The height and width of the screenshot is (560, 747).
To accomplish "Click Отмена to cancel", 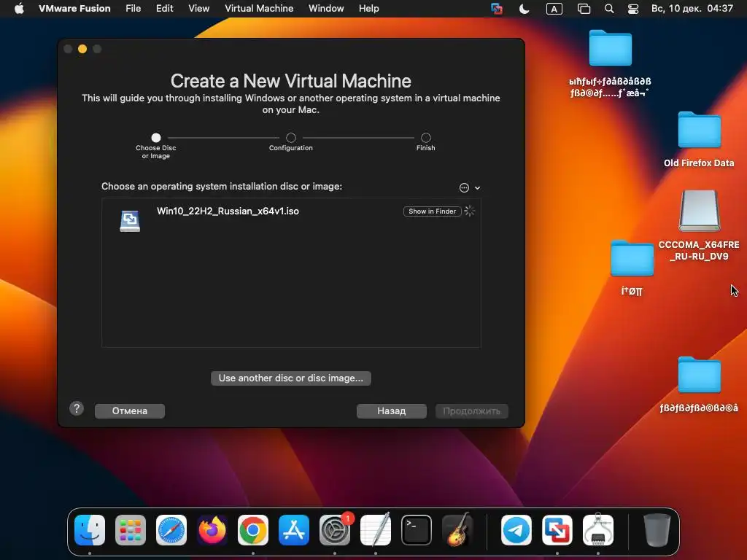I will (x=130, y=411).
